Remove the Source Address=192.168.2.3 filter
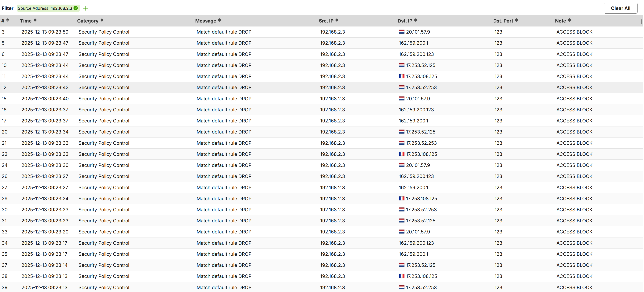The image size is (644, 292). click(76, 8)
